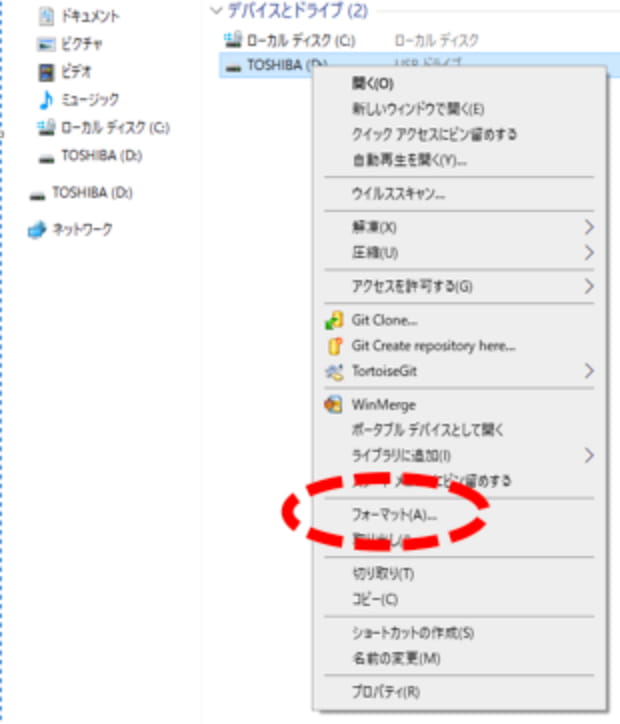620x724 pixels.
Task: Expand the アクセスを許可する(G) submenu arrow
Action: click(x=589, y=286)
